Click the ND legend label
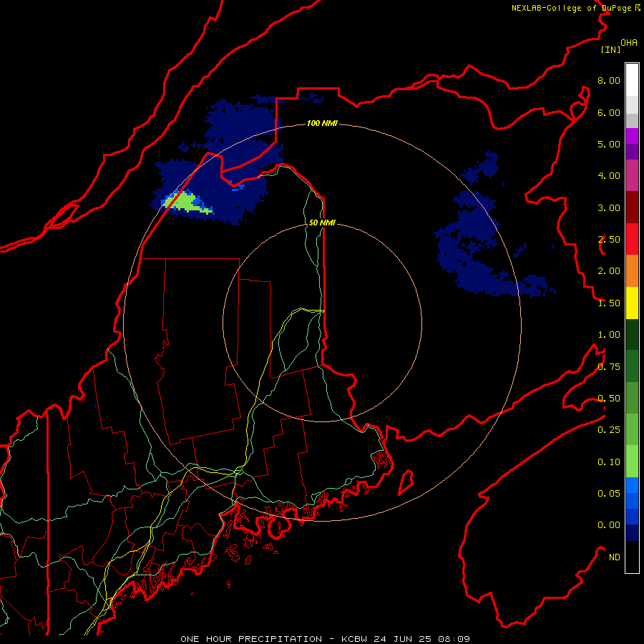The height and width of the screenshot is (644, 644). pos(615,557)
